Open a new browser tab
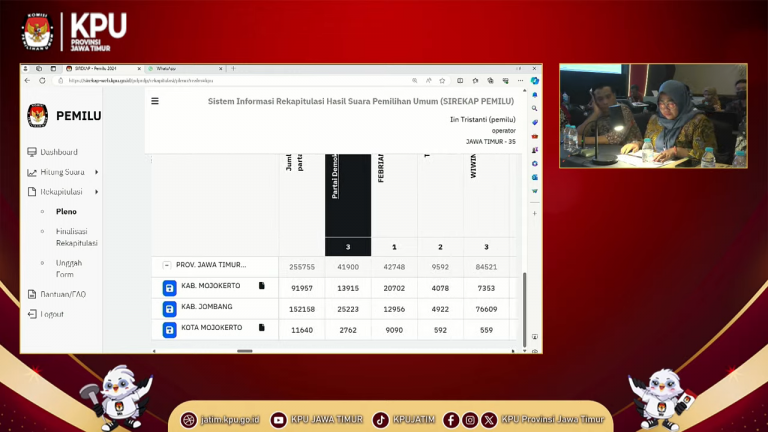Viewport: 768px width, 432px height. (x=233, y=69)
